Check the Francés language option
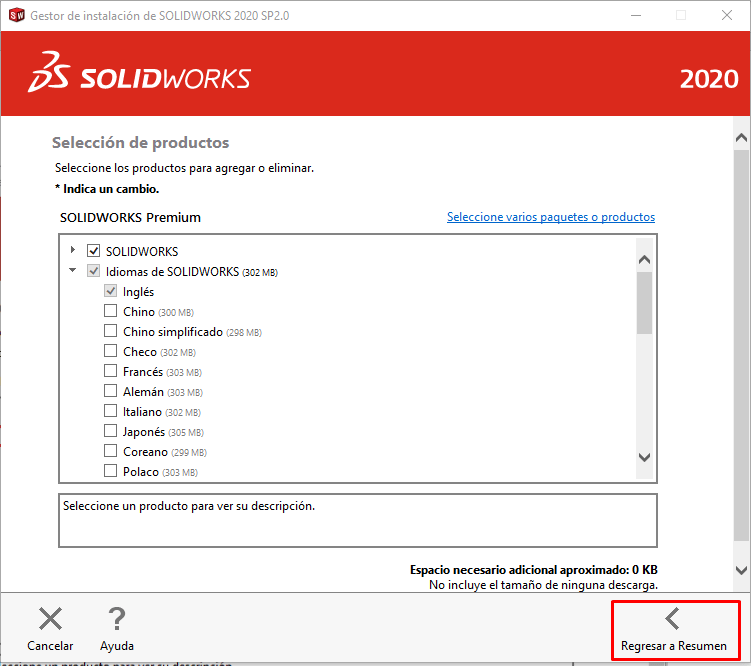The image size is (751, 666). click(x=110, y=371)
